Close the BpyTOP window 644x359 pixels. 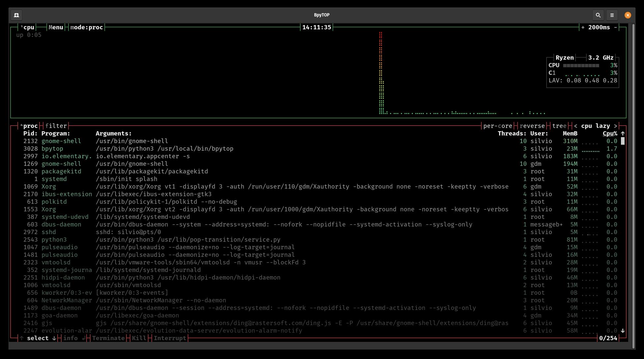point(628,15)
